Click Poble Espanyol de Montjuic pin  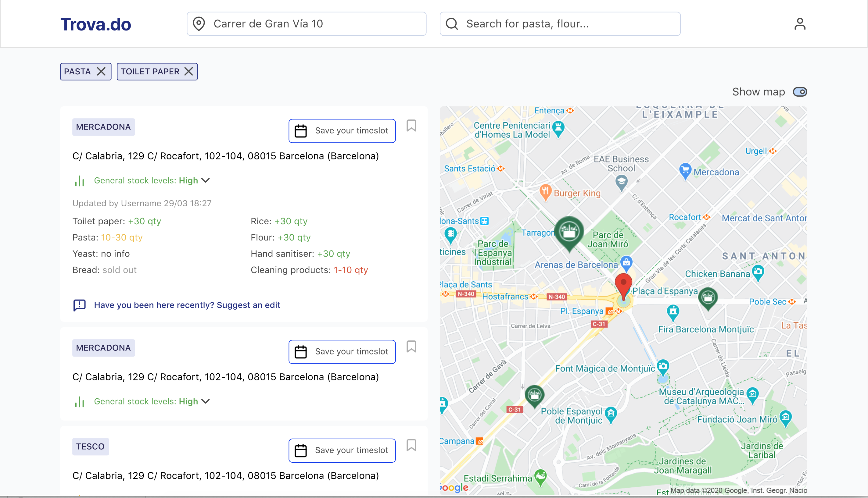point(611,415)
